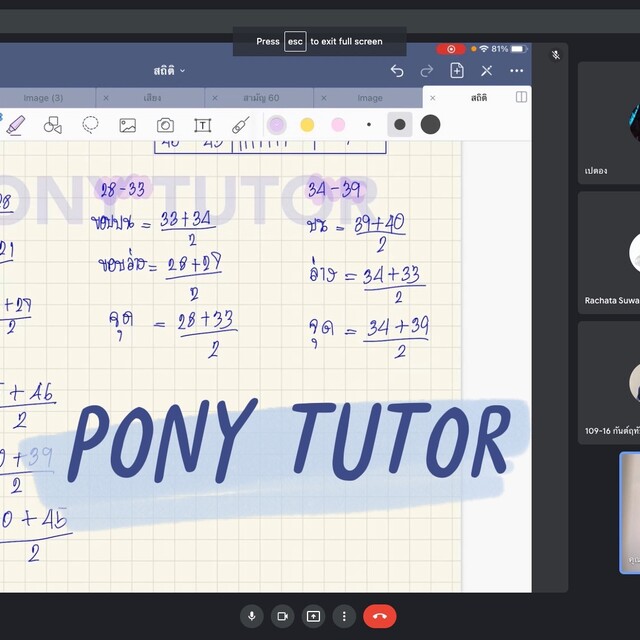The height and width of the screenshot is (640, 640).
Task: Select the Rachata Suwa participant tile
Action: point(609,253)
